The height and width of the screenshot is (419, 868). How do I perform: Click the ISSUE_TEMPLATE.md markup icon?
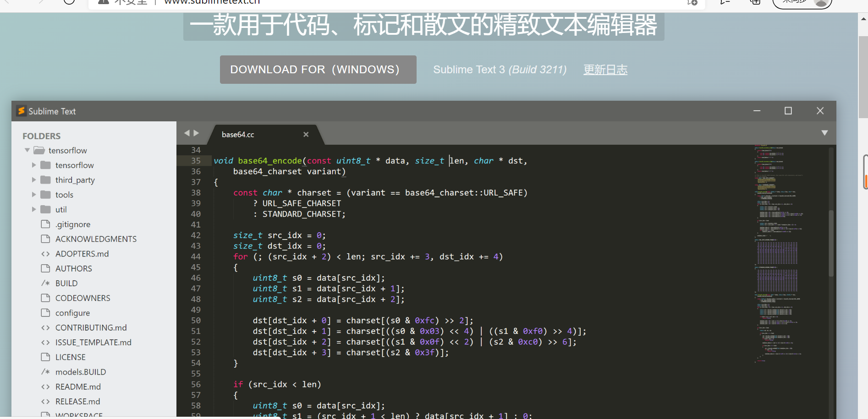pyautogui.click(x=45, y=342)
